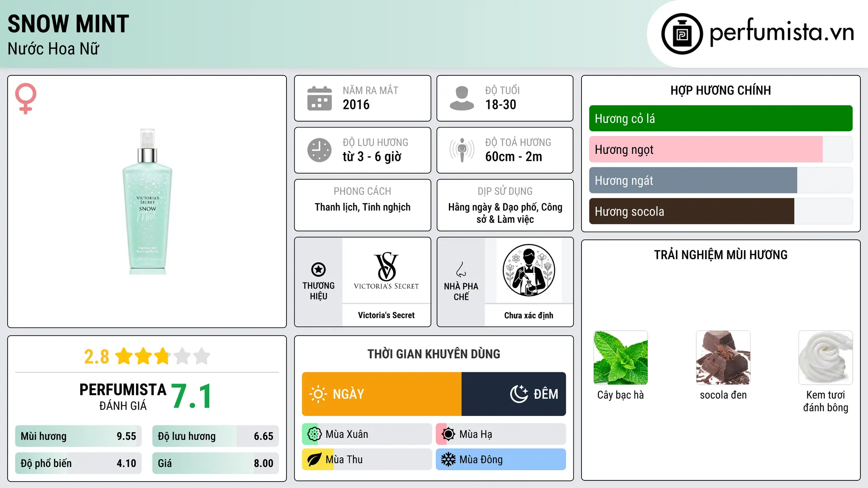Click the Hằng ngày & Dạo phố occasion text

coord(505,213)
